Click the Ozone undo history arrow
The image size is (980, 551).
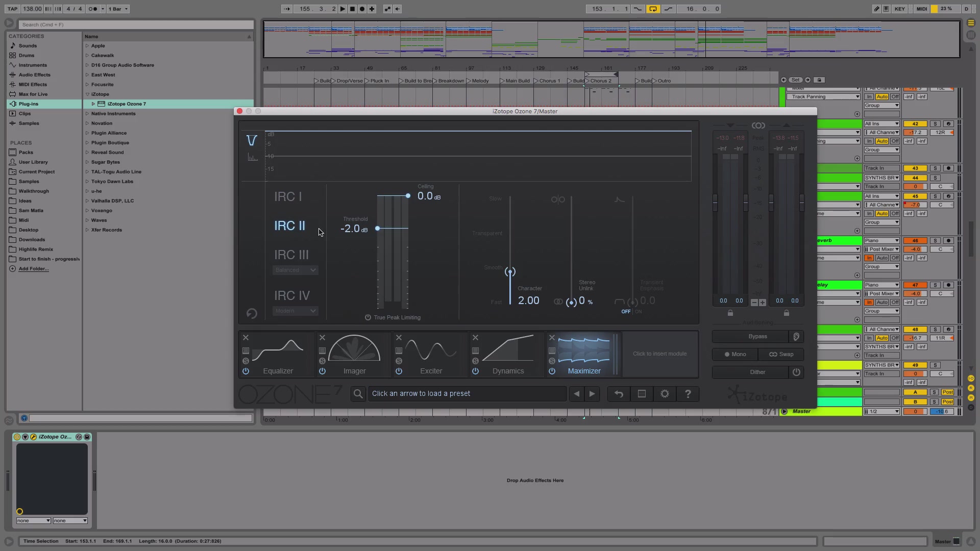[x=619, y=394]
